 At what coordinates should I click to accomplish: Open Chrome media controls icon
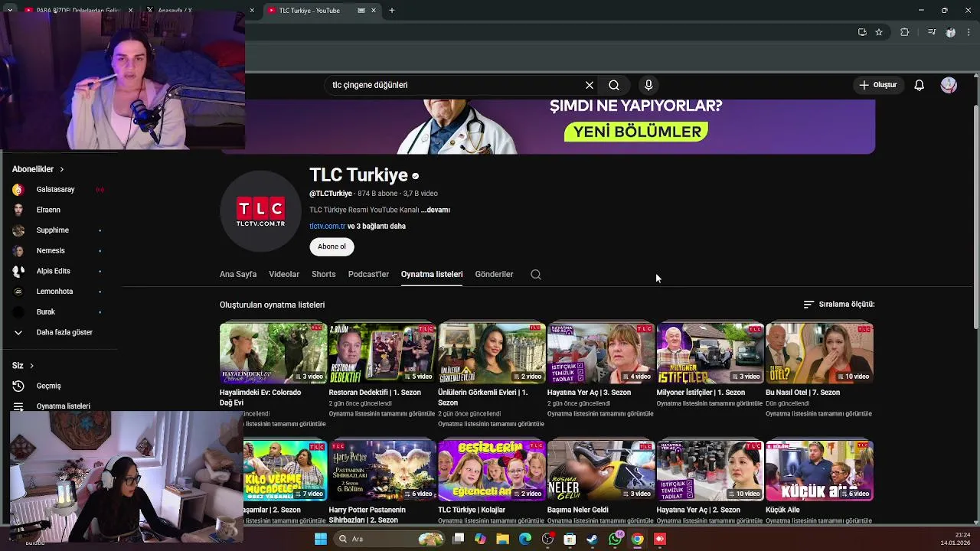click(x=932, y=32)
